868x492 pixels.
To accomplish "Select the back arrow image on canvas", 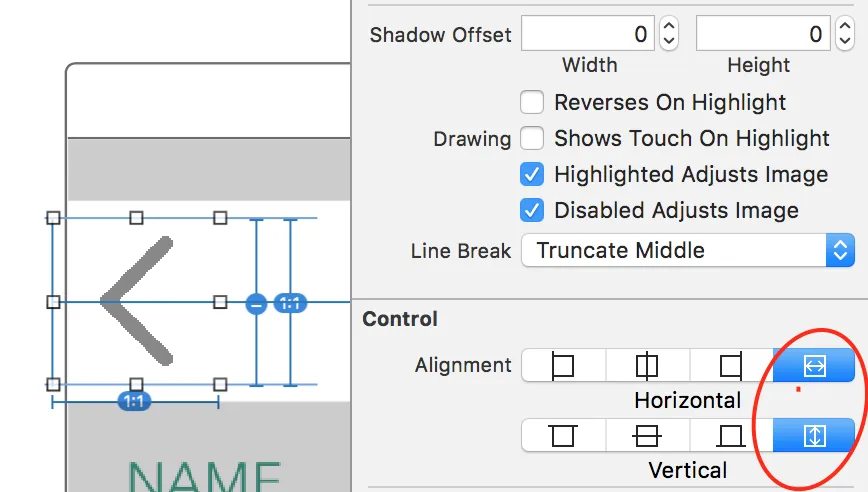I will click(137, 300).
